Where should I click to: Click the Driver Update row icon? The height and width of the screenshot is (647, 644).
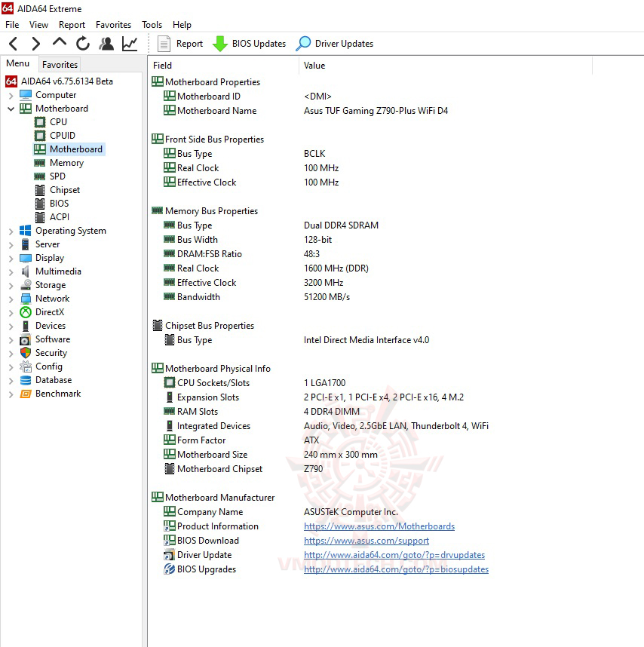pyautogui.click(x=169, y=555)
